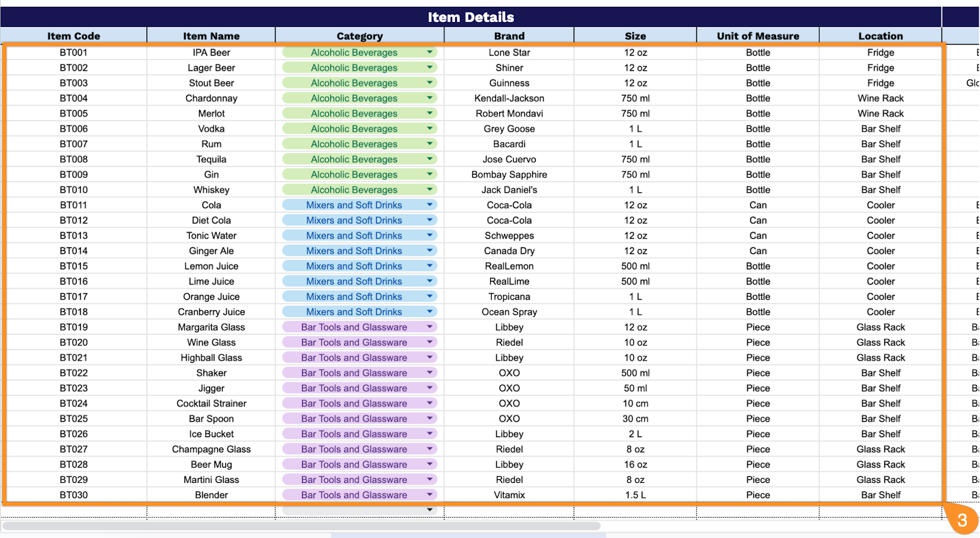Open the Category dropdown for Vodka

pos(431,129)
